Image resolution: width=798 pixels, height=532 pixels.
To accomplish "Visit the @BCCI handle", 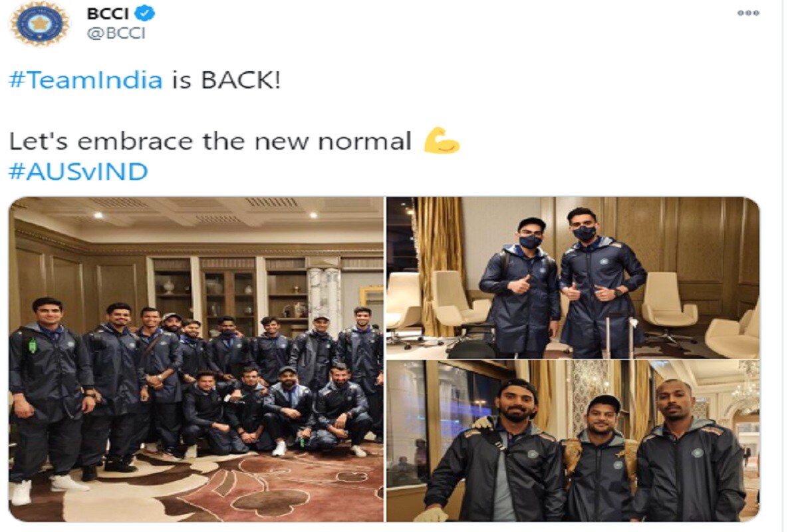I will 116,34.
